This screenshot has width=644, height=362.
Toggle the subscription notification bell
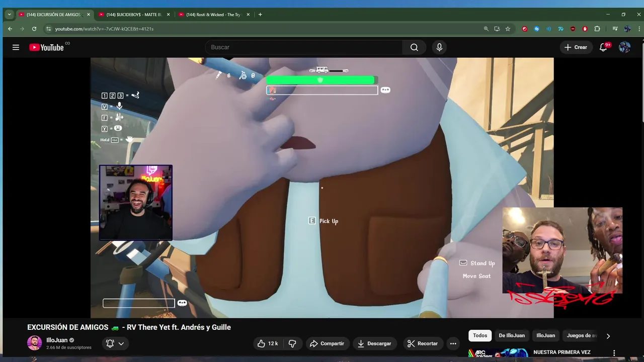click(x=115, y=343)
